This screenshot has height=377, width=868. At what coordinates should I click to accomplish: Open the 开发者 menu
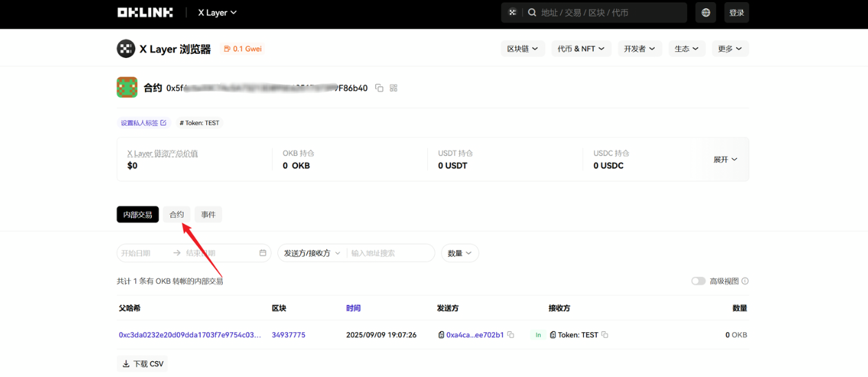(640, 48)
